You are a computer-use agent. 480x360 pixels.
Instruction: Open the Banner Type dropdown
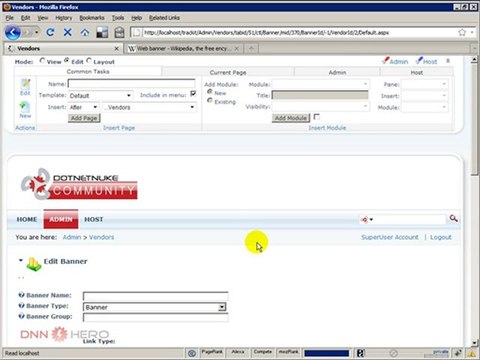155,307
